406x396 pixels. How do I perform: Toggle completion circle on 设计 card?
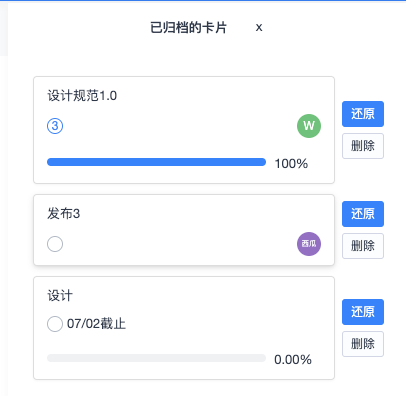[55, 324]
